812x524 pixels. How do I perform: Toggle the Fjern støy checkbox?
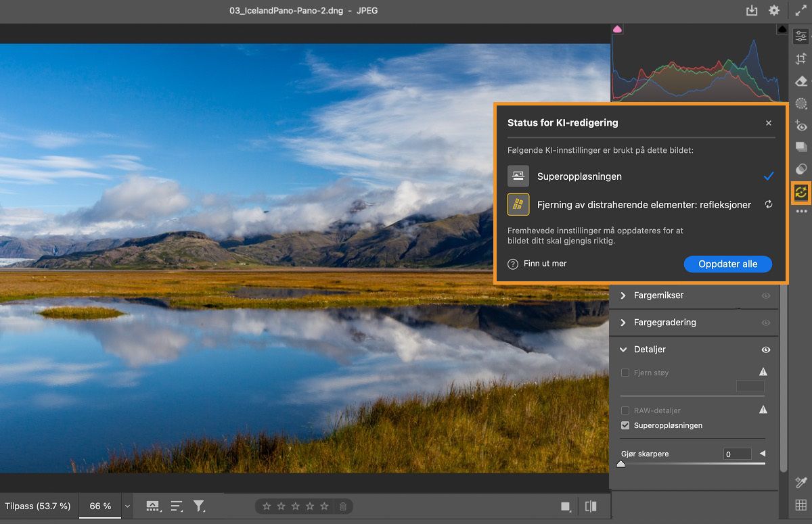point(625,373)
